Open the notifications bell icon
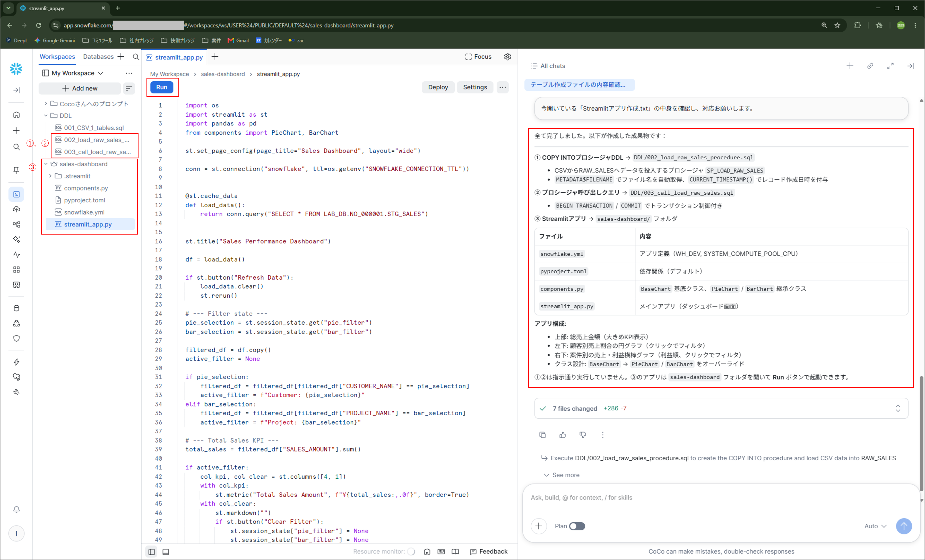Viewport: 925px width, 560px height. coord(16,509)
